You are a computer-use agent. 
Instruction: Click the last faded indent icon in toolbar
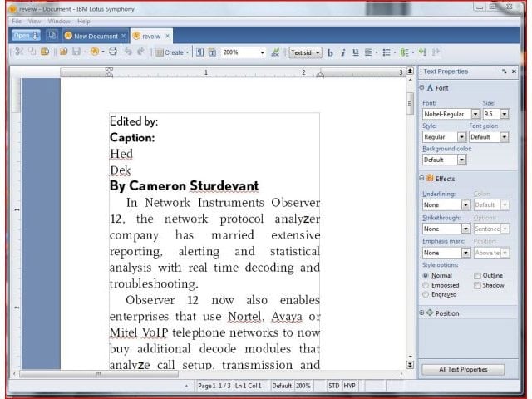click(x=436, y=52)
